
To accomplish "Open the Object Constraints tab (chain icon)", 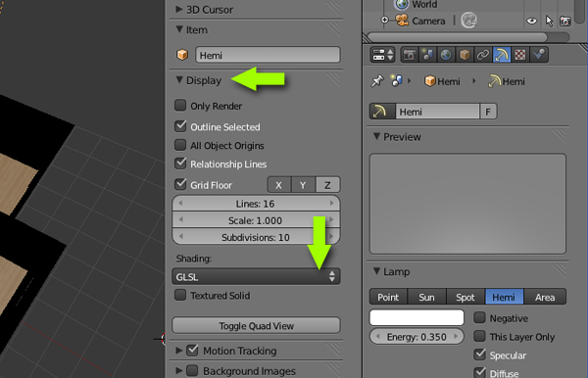I will click(483, 55).
